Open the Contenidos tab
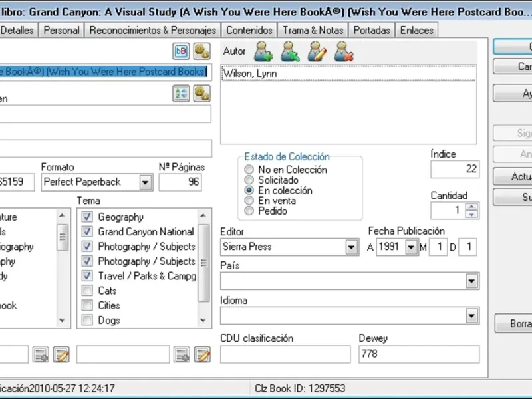 coord(249,30)
